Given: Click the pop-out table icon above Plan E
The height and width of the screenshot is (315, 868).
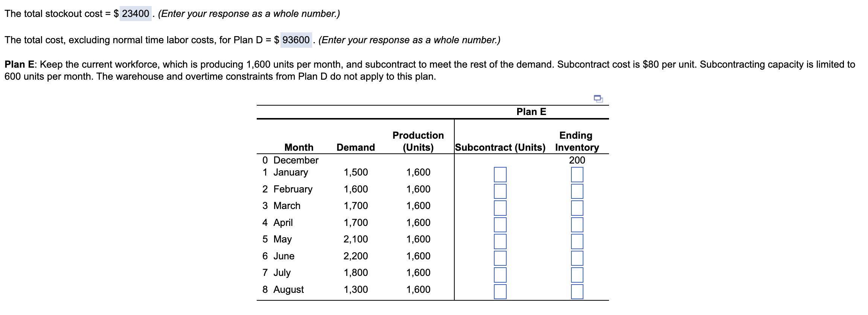Looking at the screenshot, I should pos(598,98).
